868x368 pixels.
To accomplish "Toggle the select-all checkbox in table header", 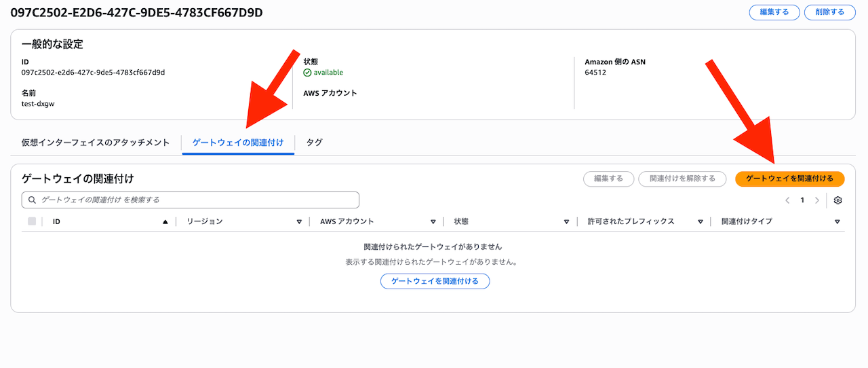I will coord(32,221).
